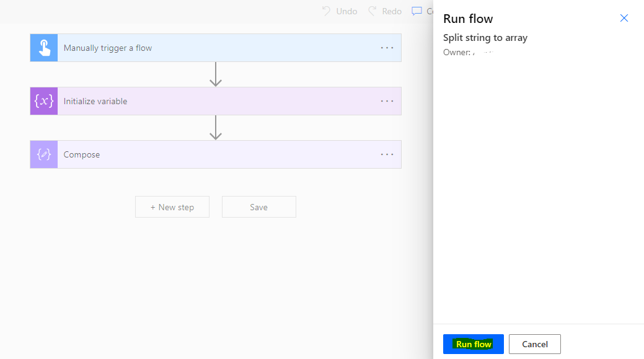Expand the Compose action card

(x=216, y=154)
